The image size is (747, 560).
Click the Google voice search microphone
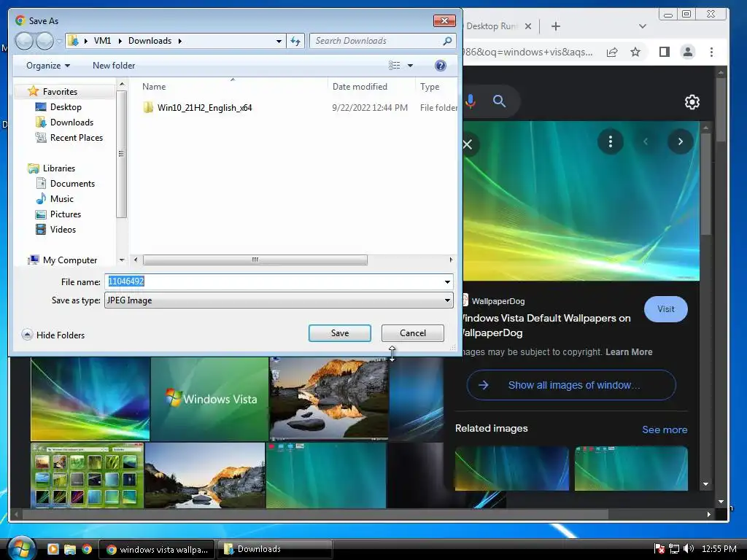(x=471, y=101)
